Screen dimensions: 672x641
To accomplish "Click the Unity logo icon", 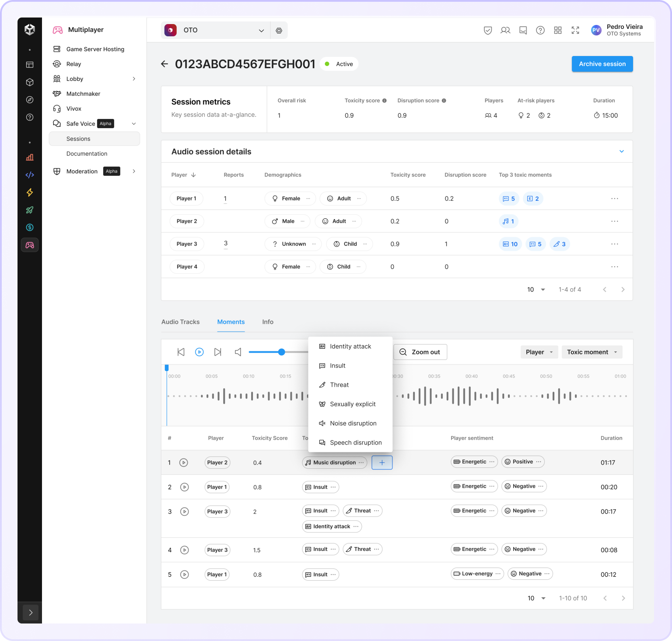I will click(30, 30).
